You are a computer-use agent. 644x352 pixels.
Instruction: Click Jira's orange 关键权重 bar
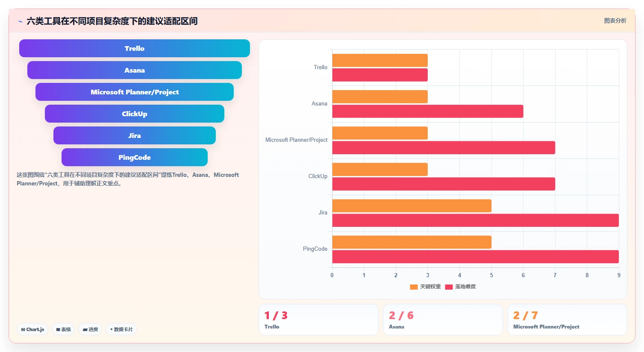[x=412, y=205]
